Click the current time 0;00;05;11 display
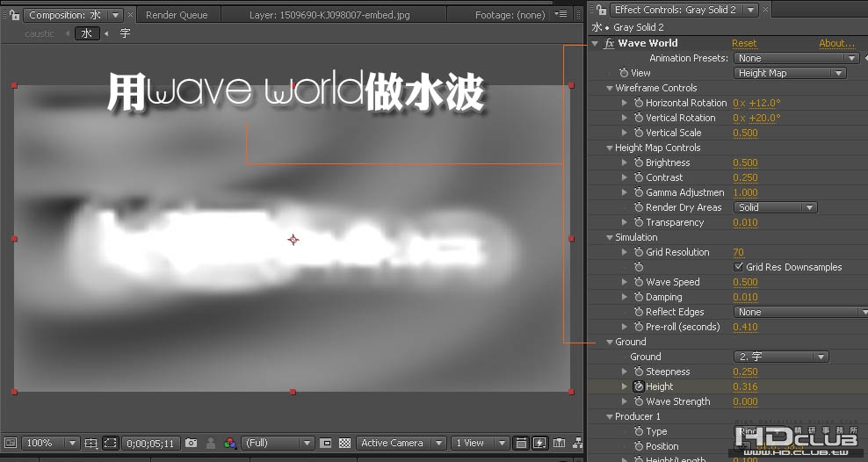Image resolution: width=868 pixels, height=462 pixels. (150, 444)
